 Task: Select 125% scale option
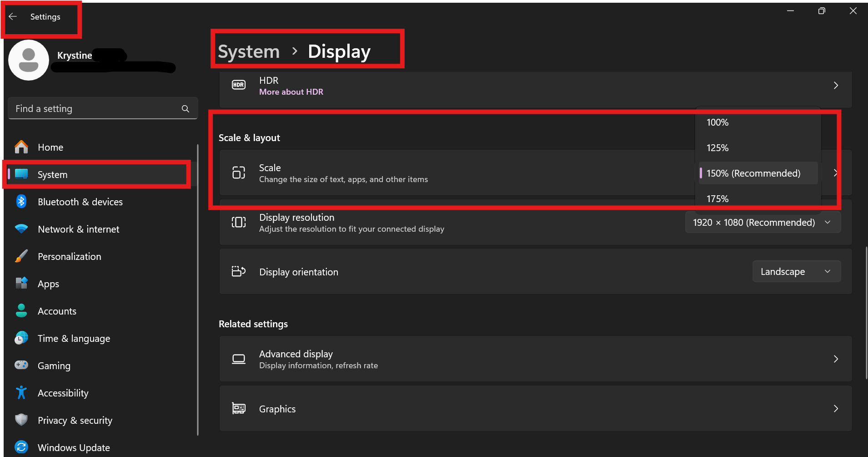717,148
